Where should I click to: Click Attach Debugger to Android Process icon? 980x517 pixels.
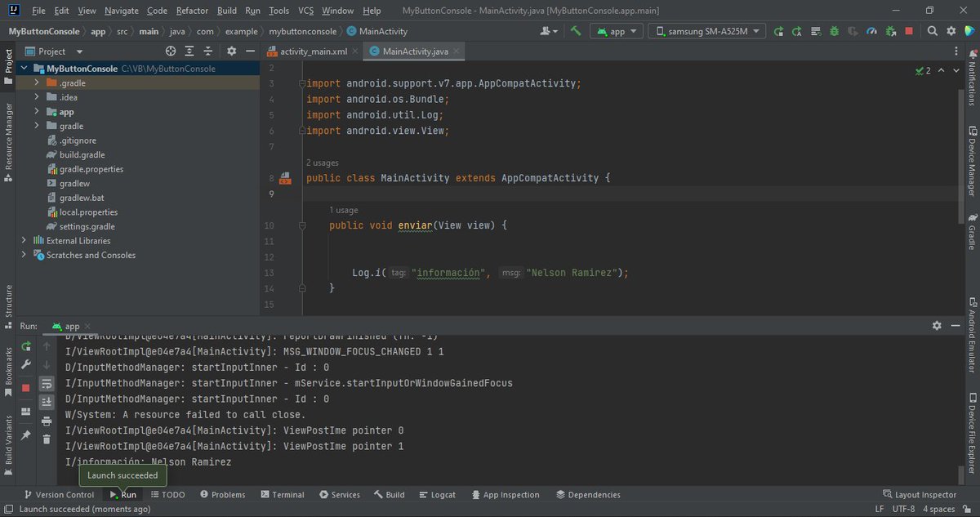click(x=890, y=31)
